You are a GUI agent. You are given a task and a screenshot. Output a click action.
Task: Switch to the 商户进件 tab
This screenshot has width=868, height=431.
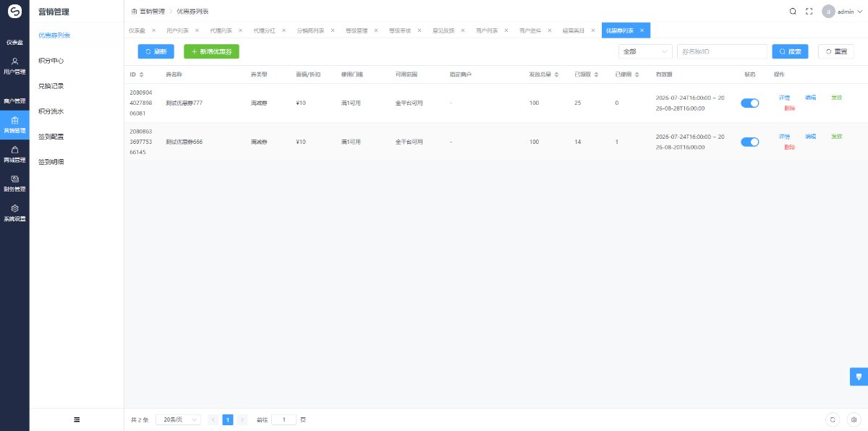[x=531, y=30]
